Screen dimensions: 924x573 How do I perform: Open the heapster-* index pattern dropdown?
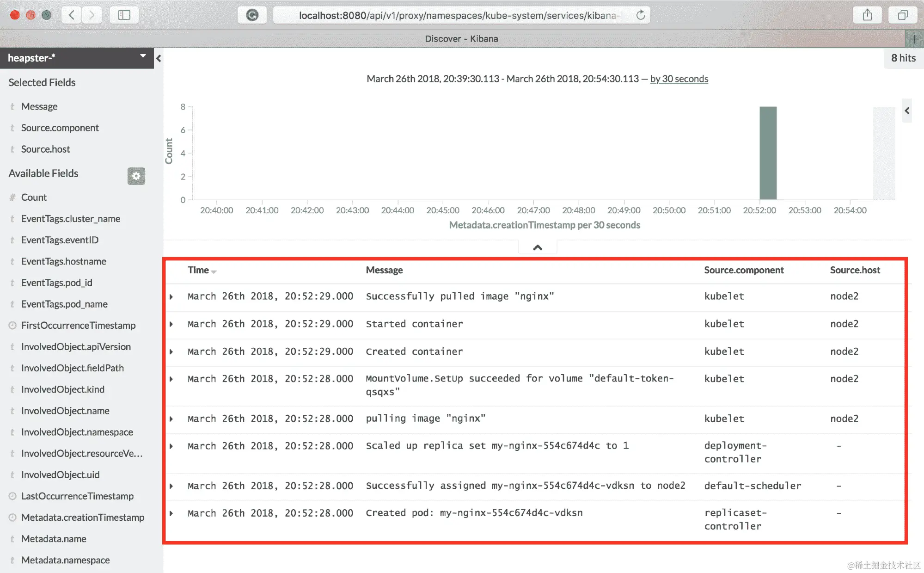tap(142, 56)
